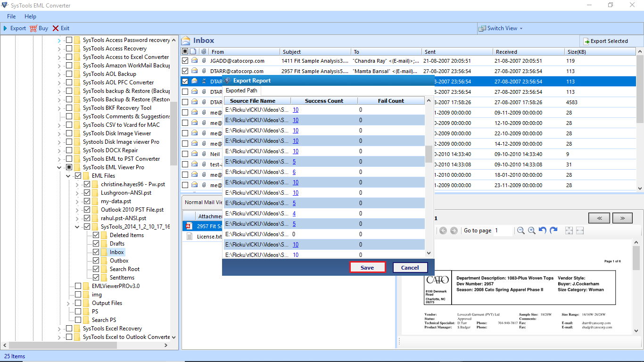The height and width of the screenshot is (362, 644).
Task: Open the Help menu
Action: (30, 16)
